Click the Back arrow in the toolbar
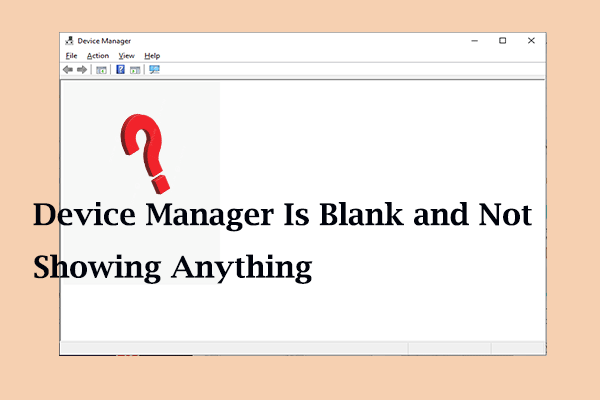Screen dimensions: 600x400 [x=68, y=70]
